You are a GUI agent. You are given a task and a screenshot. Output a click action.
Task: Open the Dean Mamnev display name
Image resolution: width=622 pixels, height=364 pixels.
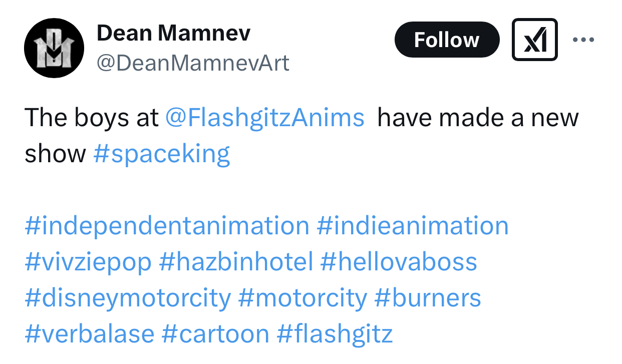tap(173, 33)
